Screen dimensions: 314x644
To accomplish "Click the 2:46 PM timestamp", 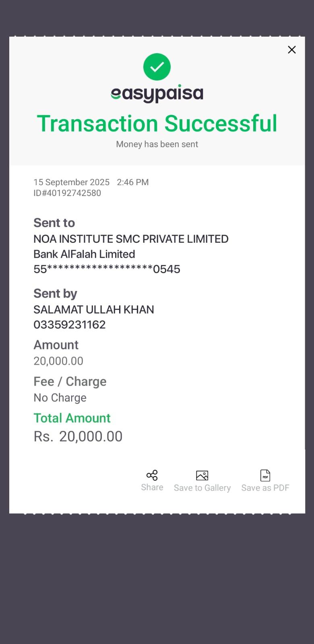I will [x=133, y=182].
